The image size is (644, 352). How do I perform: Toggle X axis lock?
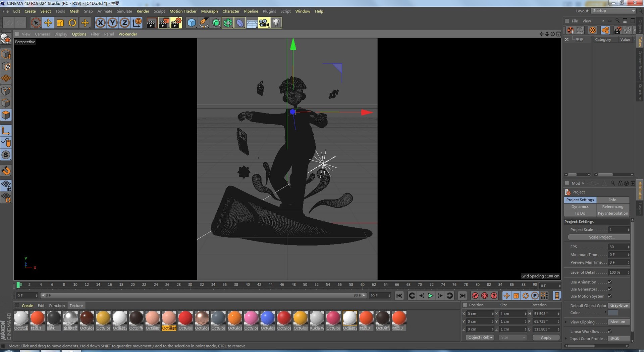pyautogui.click(x=100, y=23)
